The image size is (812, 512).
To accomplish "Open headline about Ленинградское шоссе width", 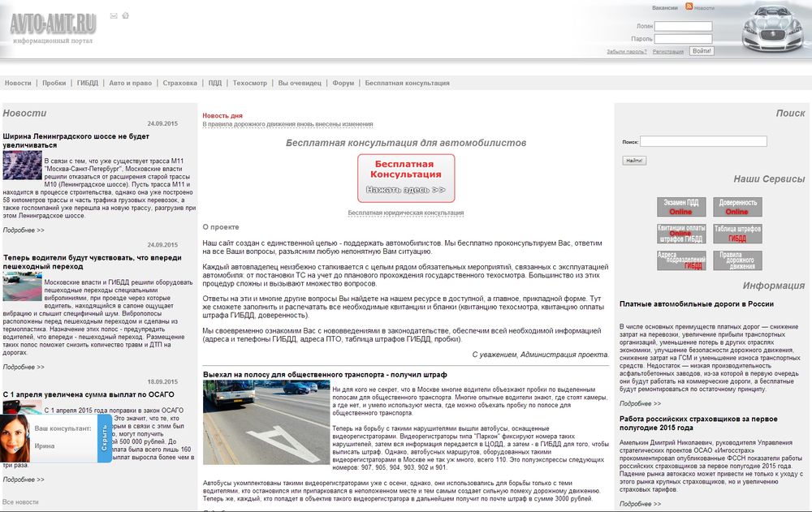I will pyautogui.click(x=76, y=141).
